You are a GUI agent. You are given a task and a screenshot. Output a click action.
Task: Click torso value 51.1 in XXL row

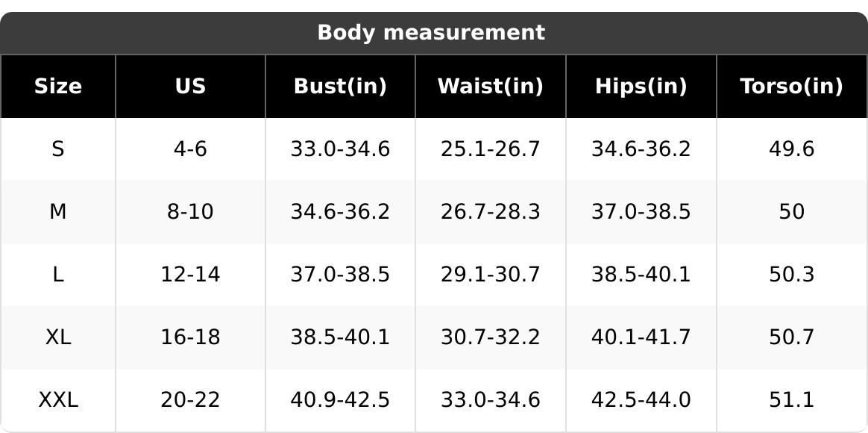[791, 400]
